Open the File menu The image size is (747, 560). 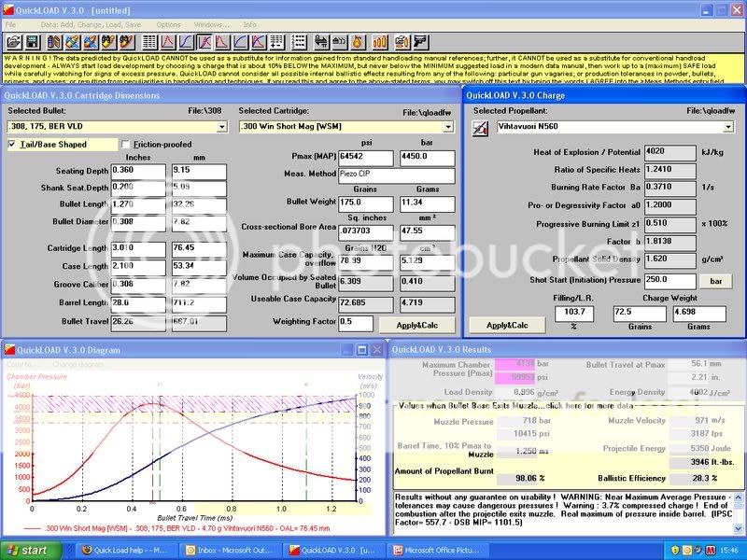(x=10, y=23)
